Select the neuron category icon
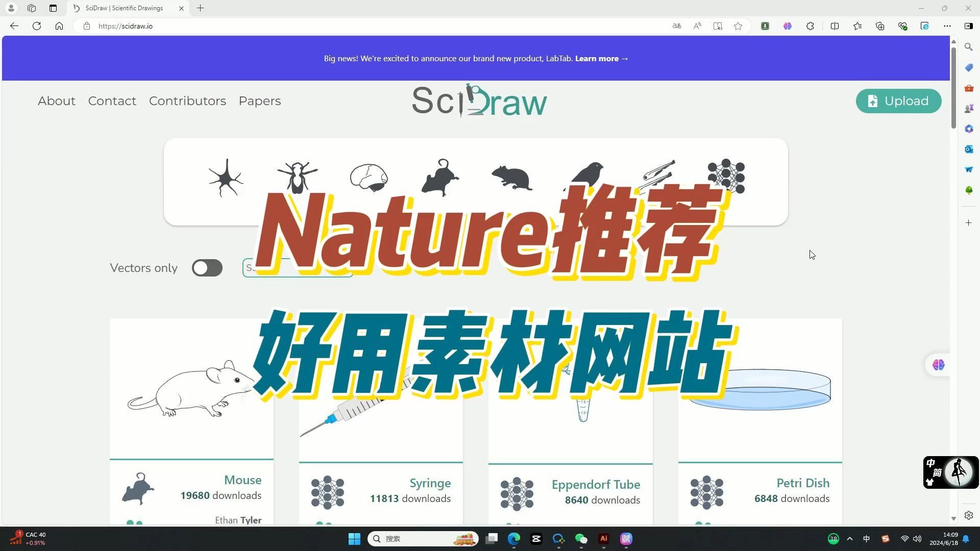 pyautogui.click(x=226, y=178)
